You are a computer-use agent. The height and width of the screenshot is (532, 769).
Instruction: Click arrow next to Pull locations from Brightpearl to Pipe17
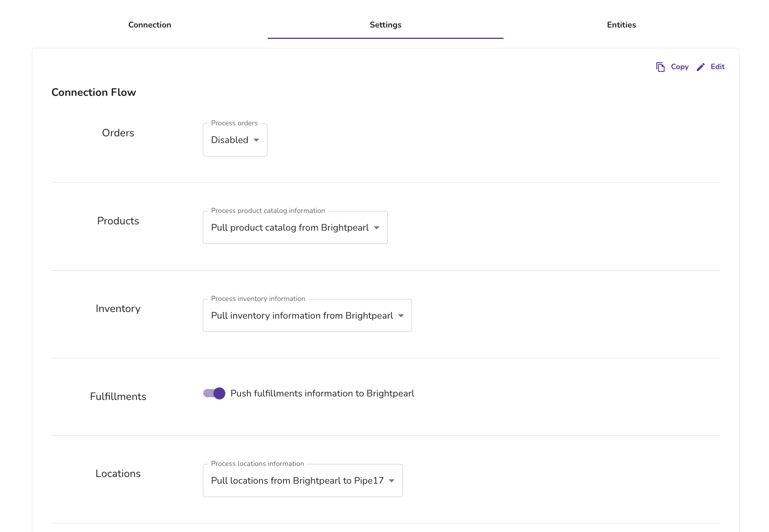(x=392, y=481)
